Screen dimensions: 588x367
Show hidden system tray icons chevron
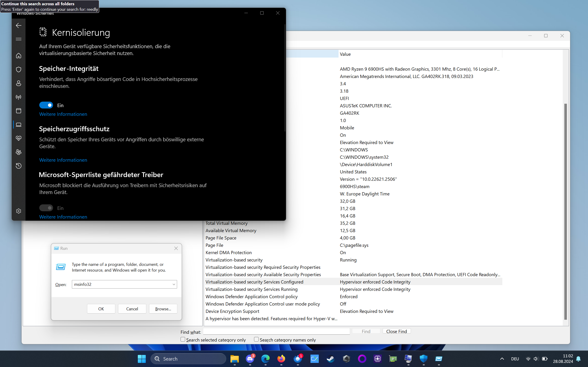coord(502,359)
